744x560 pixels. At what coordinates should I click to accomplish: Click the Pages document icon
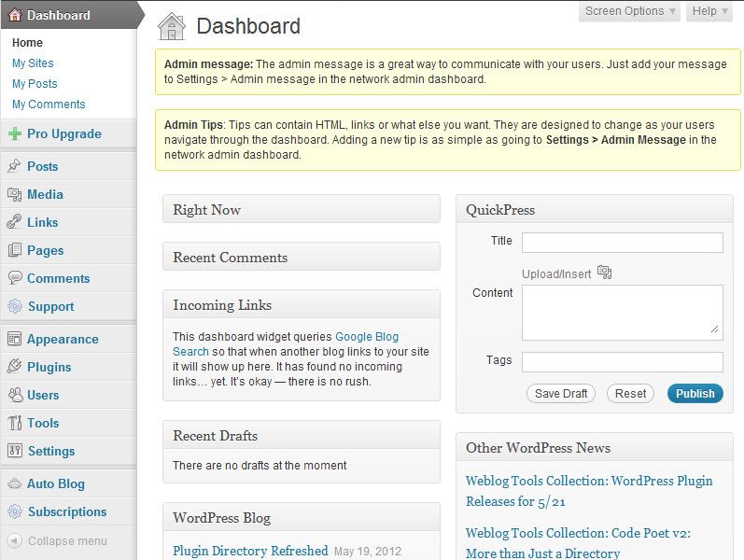coord(15,250)
